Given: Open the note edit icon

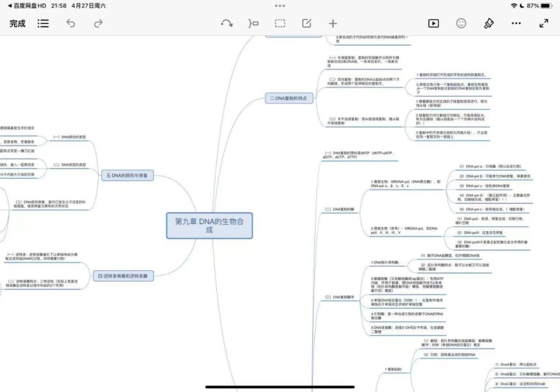Looking at the screenshot, I should click(307, 24).
